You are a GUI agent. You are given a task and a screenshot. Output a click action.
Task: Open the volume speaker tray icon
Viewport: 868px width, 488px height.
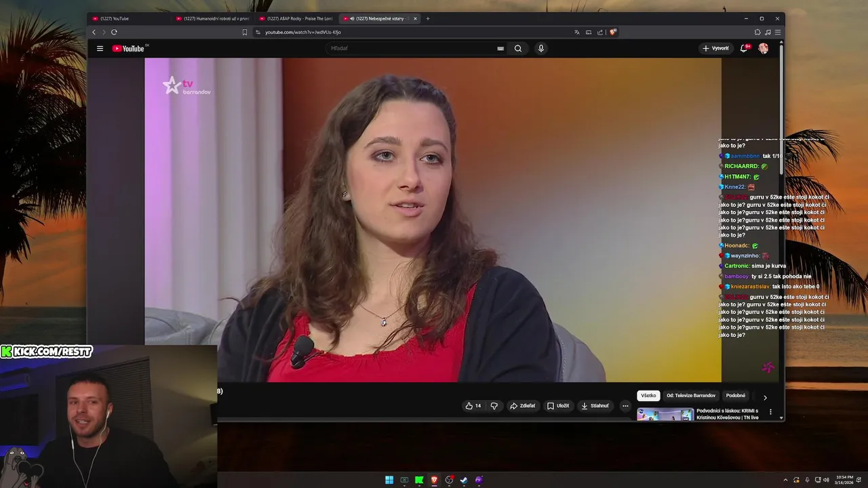coord(826,480)
